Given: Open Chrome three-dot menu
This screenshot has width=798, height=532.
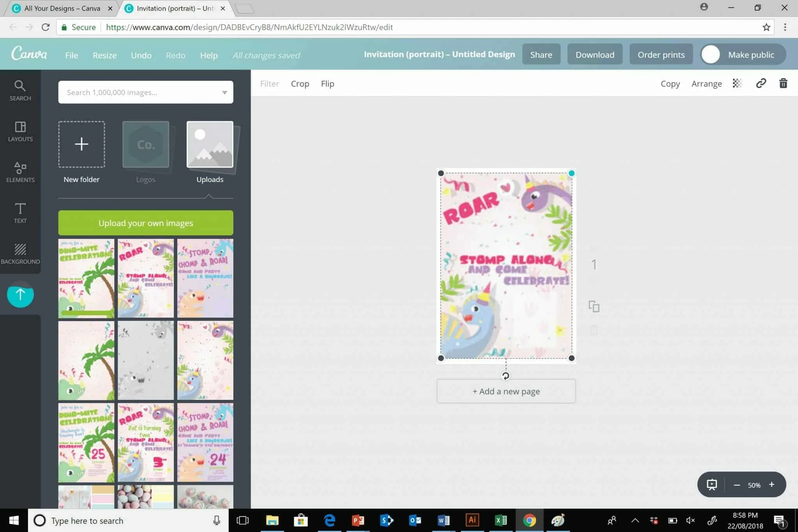Looking at the screenshot, I should [785, 27].
